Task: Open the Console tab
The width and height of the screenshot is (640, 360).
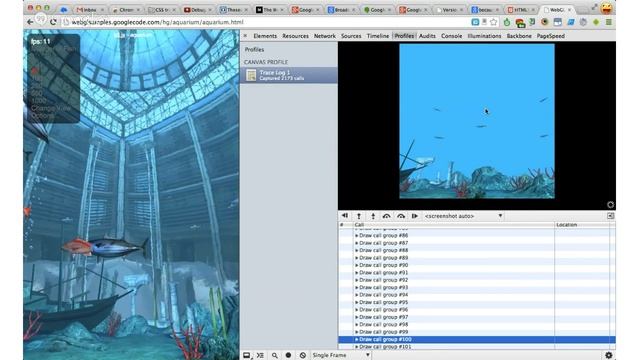Action: pos(451,36)
